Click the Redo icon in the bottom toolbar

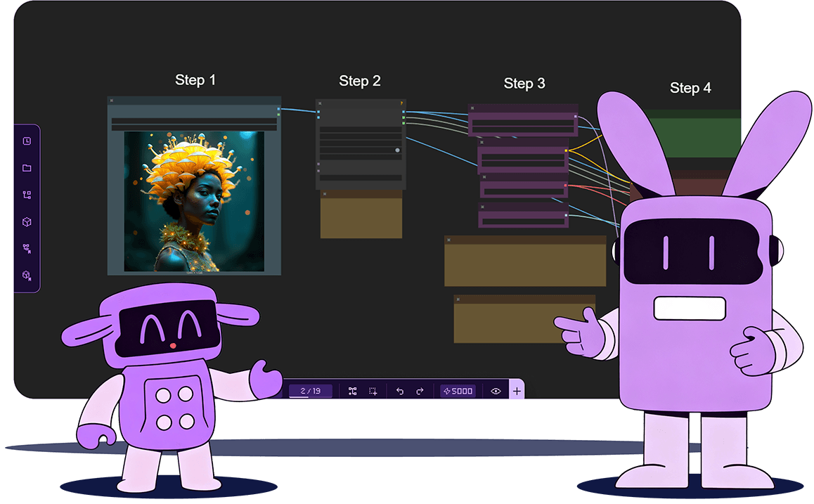(x=419, y=390)
